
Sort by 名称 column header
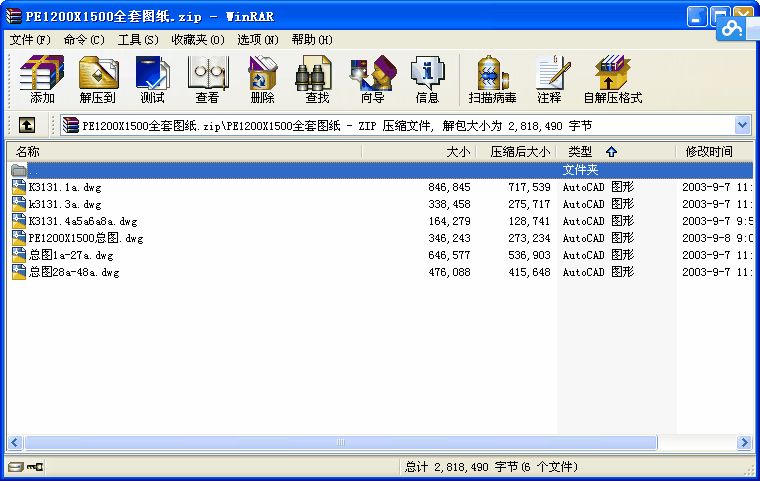pos(184,152)
